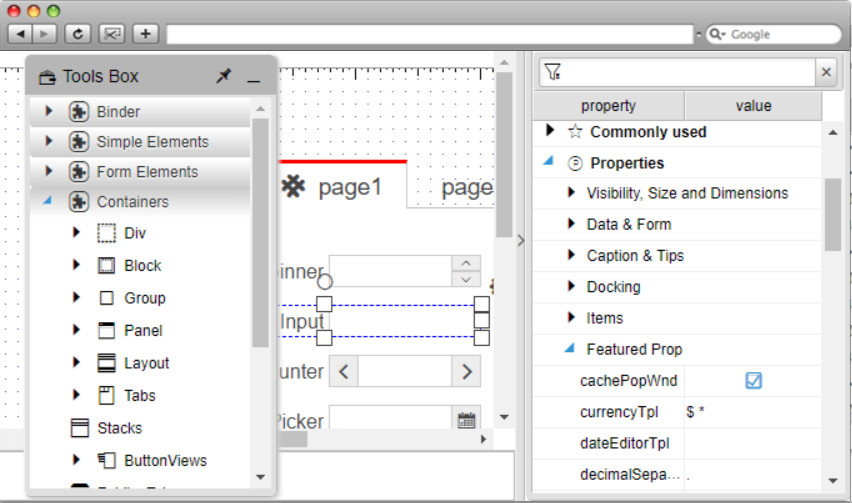The width and height of the screenshot is (852, 503).
Task: Click the counter left arrow button
Action: 343,372
